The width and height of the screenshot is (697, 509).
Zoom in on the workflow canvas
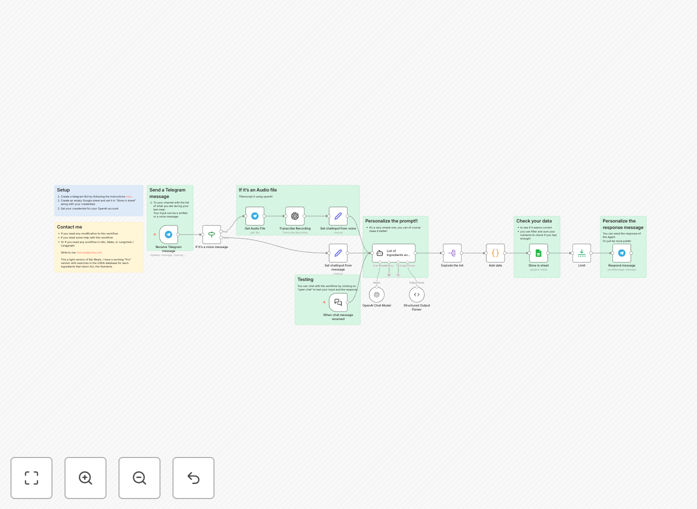[85, 478]
